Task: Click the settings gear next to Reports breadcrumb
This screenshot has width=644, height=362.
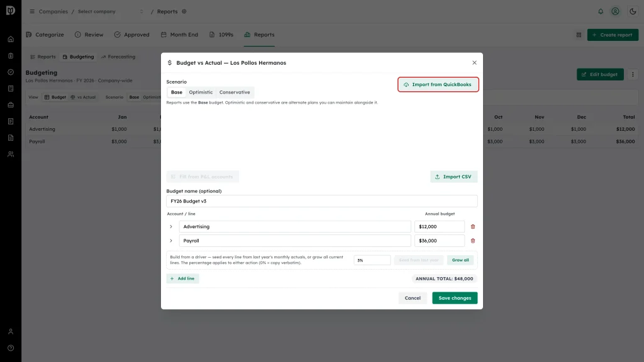Action: pyautogui.click(x=184, y=11)
